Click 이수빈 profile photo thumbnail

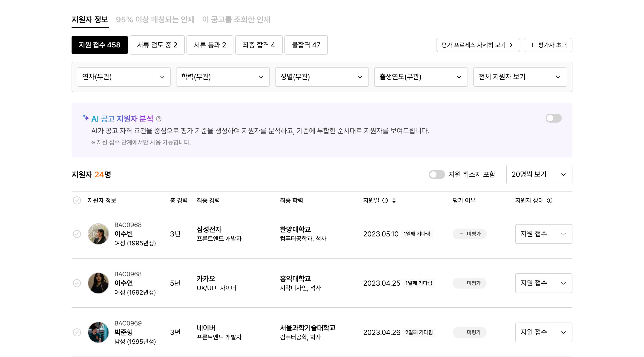98,234
